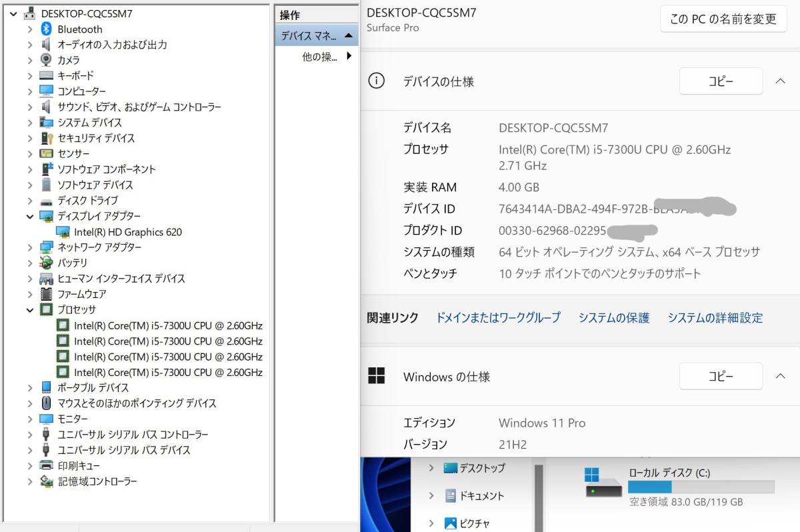
Task: Click the デバイスの仕様 info icon
Action: [377, 81]
